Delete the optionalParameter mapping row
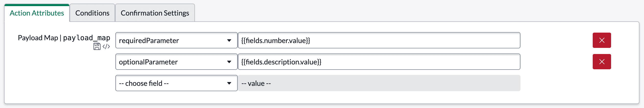The image size is (644, 108). click(602, 62)
